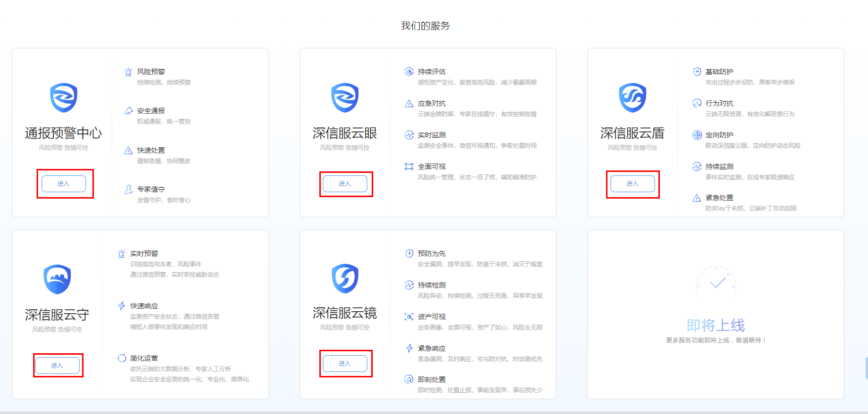The image size is (868, 414).
Task: Click the 实时预警 alarm light icon
Action: click(x=122, y=253)
